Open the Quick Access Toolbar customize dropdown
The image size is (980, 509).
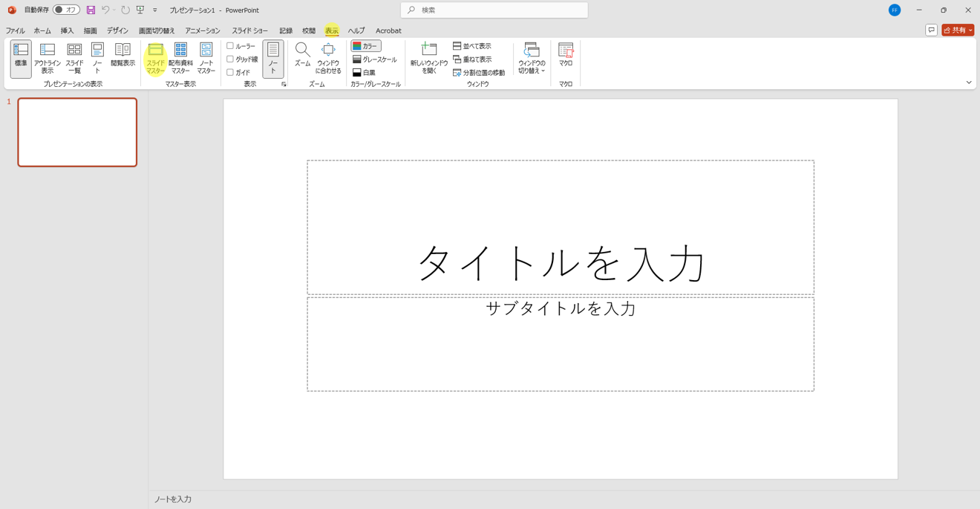pyautogui.click(x=155, y=10)
